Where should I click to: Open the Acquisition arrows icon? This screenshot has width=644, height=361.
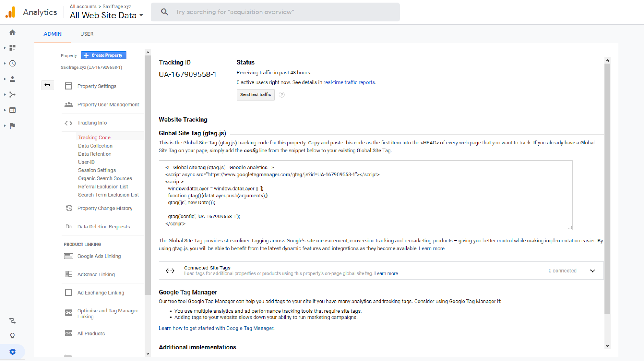[12, 94]
